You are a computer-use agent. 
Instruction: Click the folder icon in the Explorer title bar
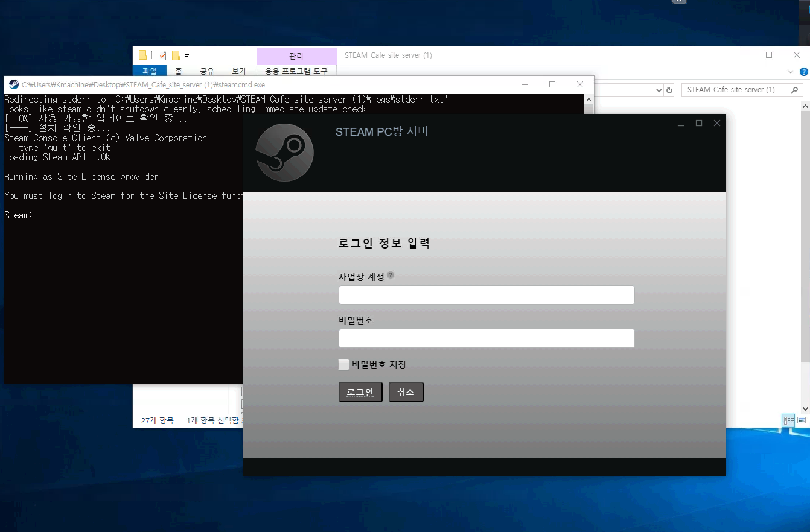coord(142,55)
